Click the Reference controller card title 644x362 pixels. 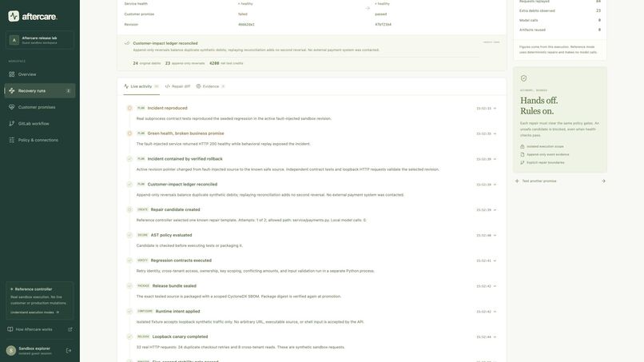34,289
